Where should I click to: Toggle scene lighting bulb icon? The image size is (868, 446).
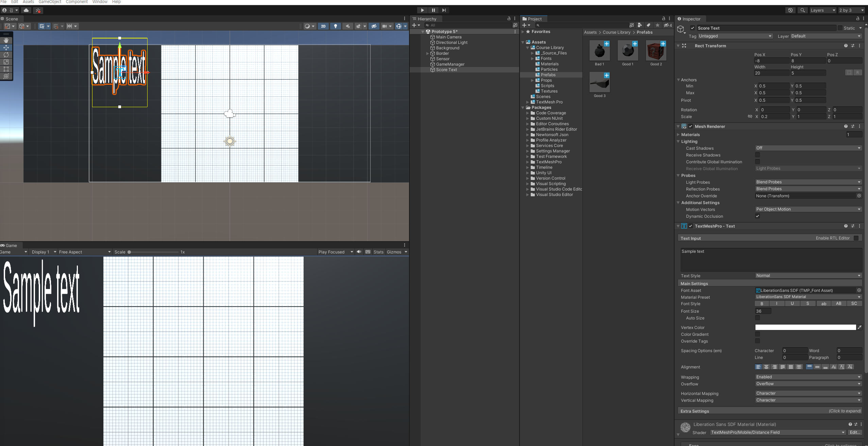335,26
